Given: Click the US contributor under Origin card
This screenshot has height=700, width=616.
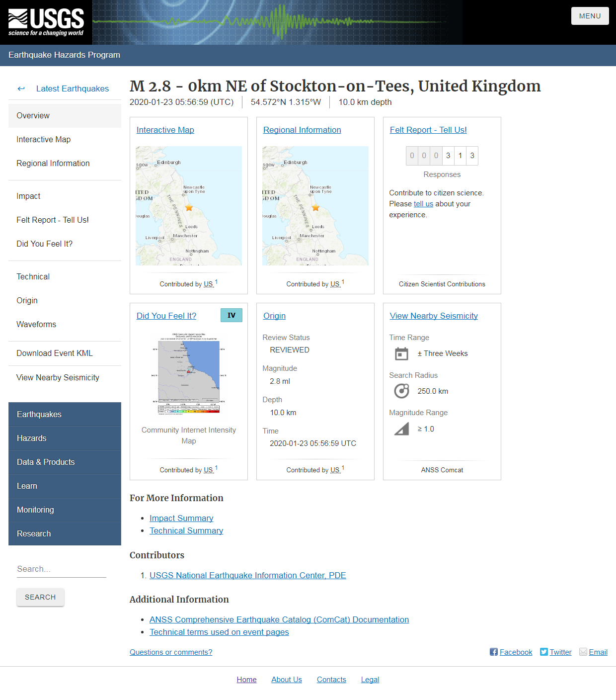Looking at the screenshot, I should coord(335,470).
